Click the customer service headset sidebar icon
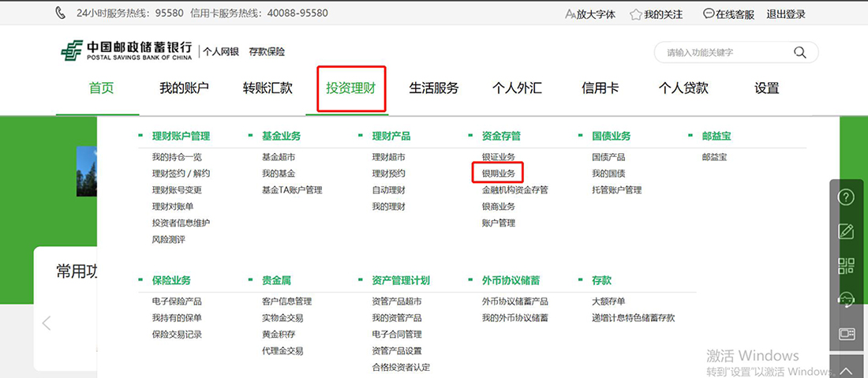 [x=846, y=299]
